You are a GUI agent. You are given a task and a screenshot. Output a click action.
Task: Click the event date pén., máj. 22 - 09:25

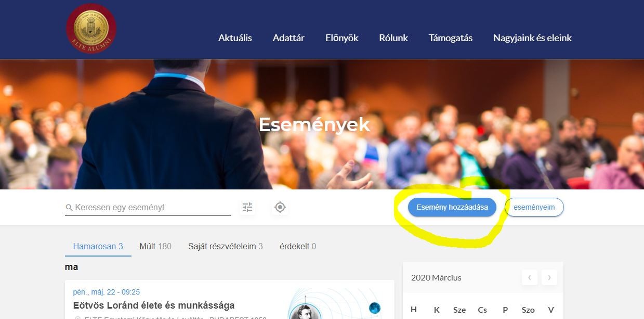(x=107, y=292)
